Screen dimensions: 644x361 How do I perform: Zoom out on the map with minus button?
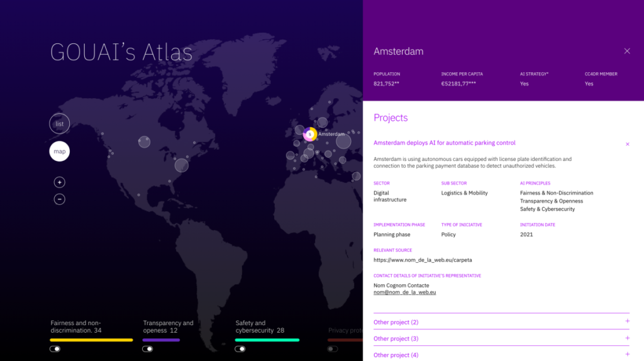coord(59,199)
